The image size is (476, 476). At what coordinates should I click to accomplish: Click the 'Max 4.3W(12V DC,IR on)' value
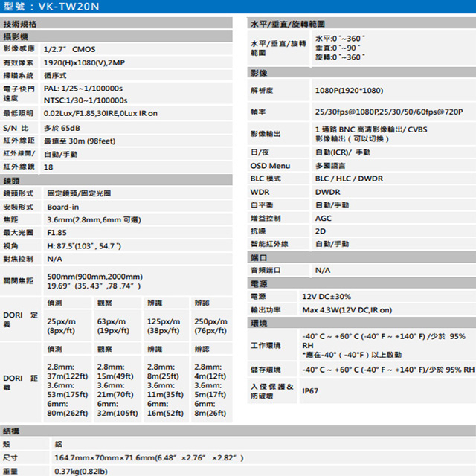click(347, 310)
